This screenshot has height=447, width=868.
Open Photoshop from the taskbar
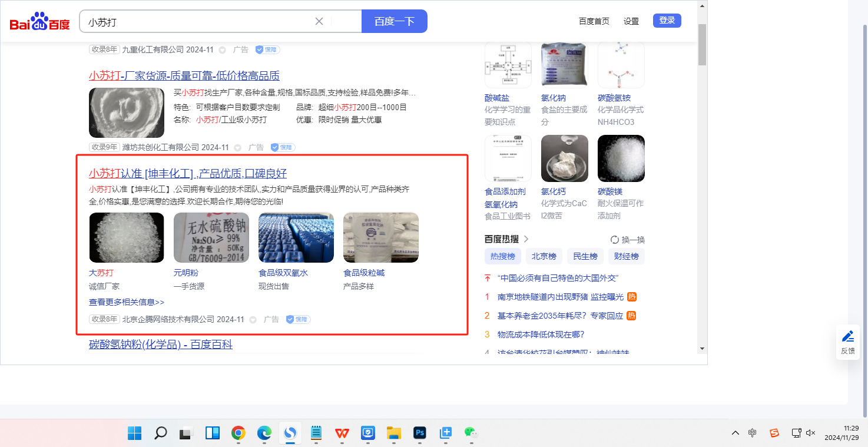[420, 433]
